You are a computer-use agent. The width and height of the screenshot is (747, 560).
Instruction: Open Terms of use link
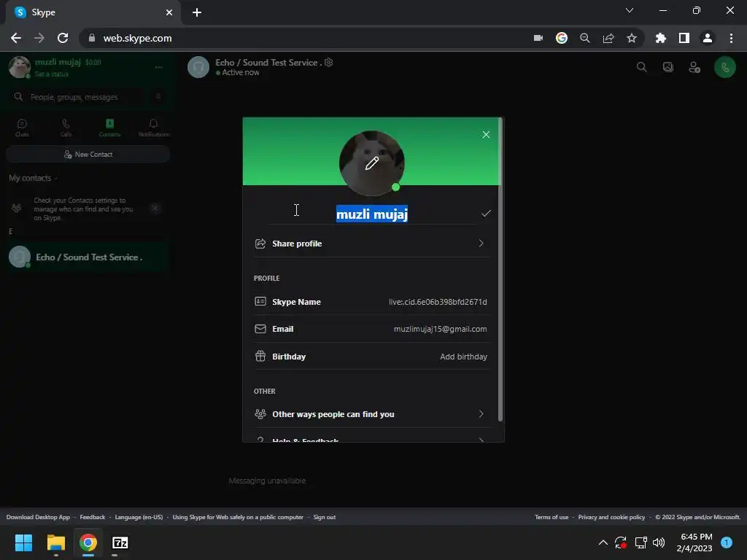tap(551, 517)
